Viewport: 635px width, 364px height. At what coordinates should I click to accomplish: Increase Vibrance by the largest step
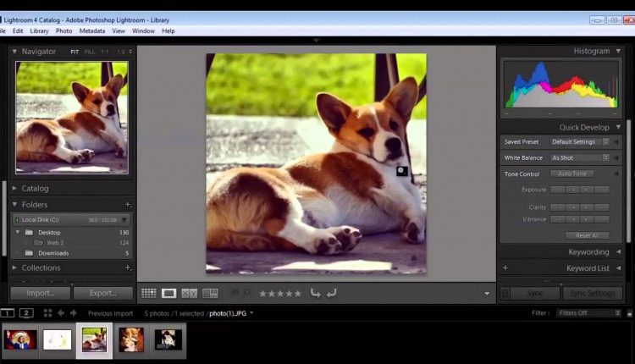(x=602, y=219)
